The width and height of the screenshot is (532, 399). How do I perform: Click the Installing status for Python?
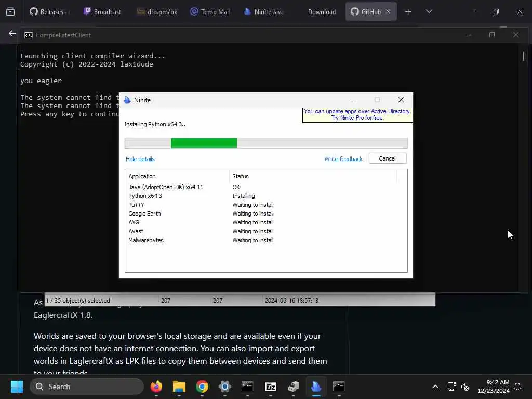[243, 196]
